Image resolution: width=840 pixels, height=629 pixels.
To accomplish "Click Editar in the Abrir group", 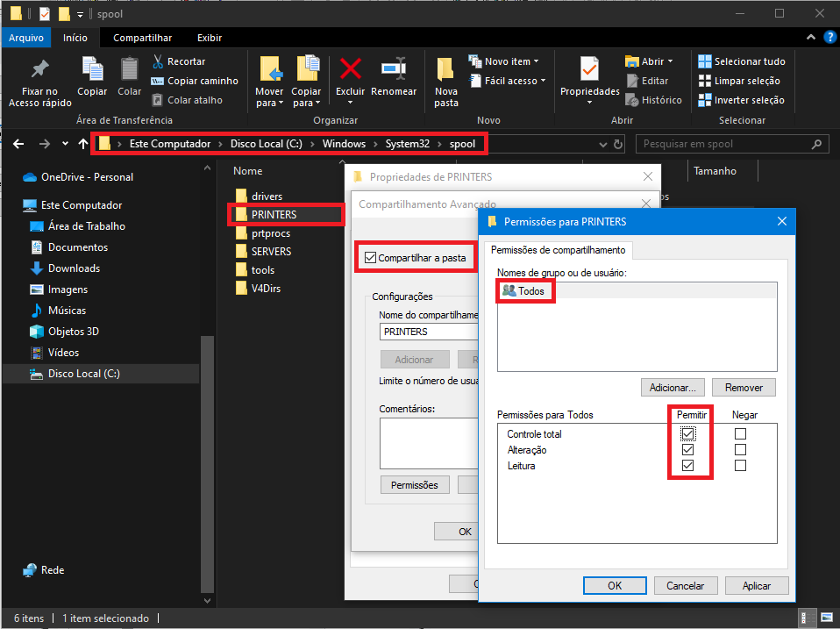I will click(x=648, y=81).
